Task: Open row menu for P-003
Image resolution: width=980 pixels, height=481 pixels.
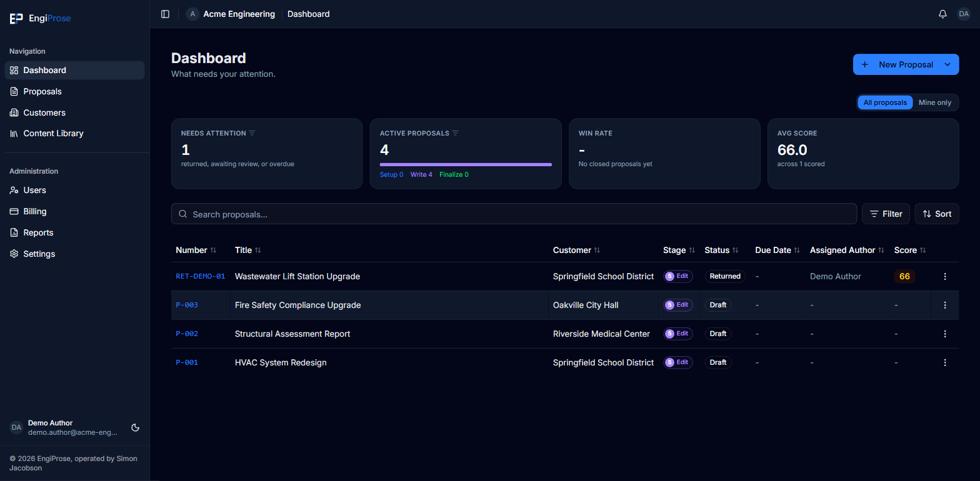Action: [945, 305]
